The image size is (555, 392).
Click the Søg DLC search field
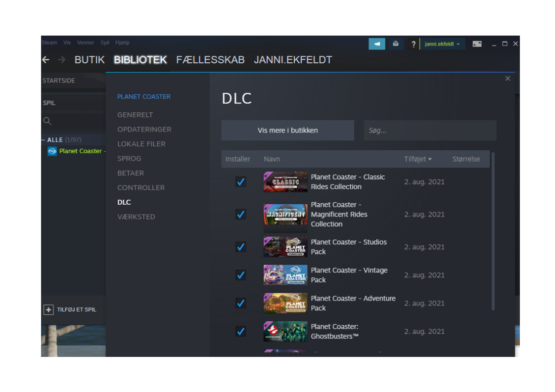point(430,130)
